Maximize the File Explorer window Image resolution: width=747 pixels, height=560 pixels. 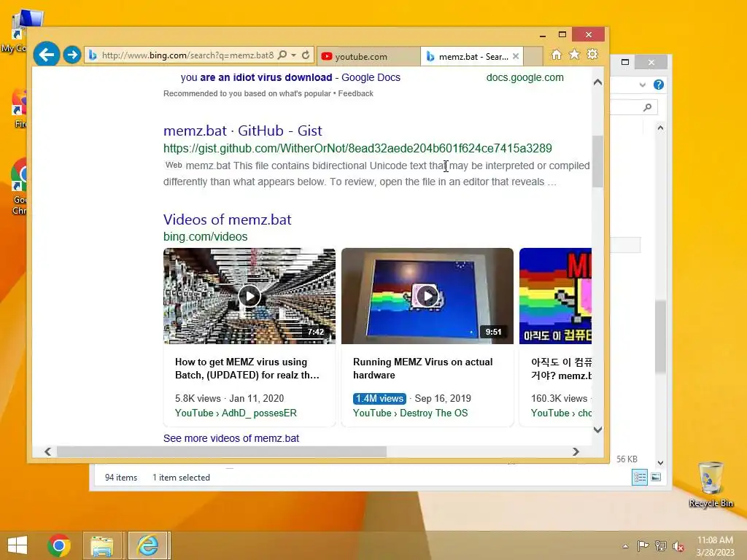coord(625,62)
